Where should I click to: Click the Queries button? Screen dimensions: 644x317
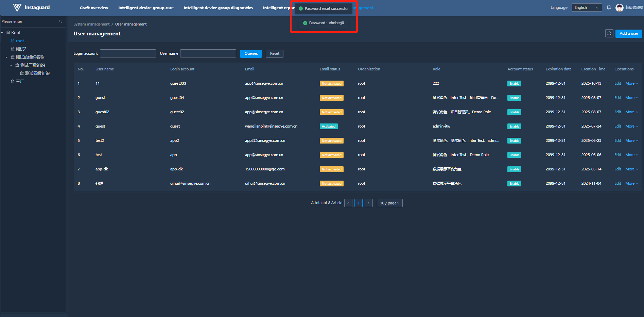tap(251, 53)
